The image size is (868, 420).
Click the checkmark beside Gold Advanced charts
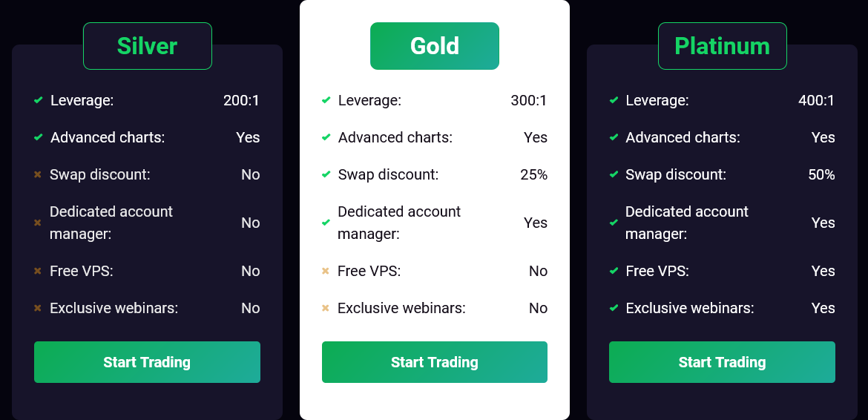click(x=326, y=137)
